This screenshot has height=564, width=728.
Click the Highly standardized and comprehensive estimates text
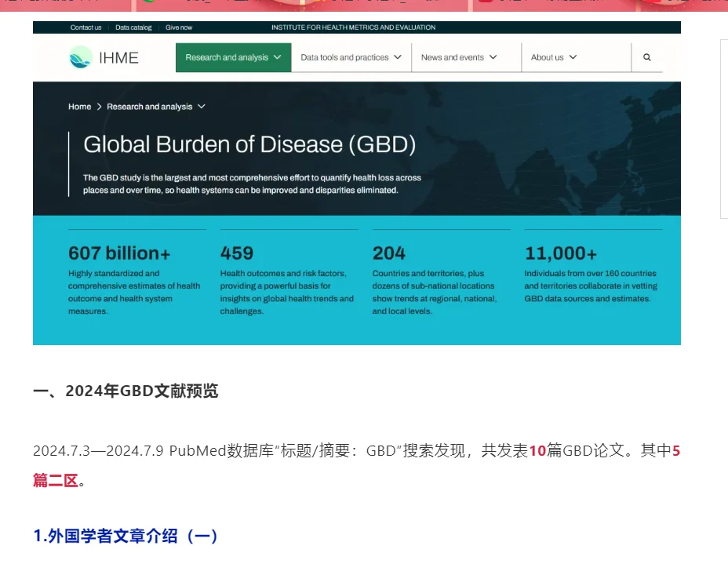click(x=134, y=292)
